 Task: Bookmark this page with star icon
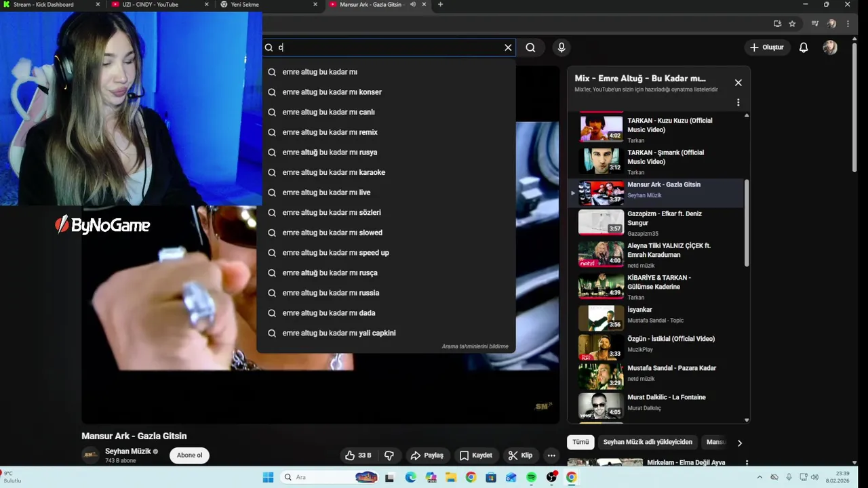792,24
